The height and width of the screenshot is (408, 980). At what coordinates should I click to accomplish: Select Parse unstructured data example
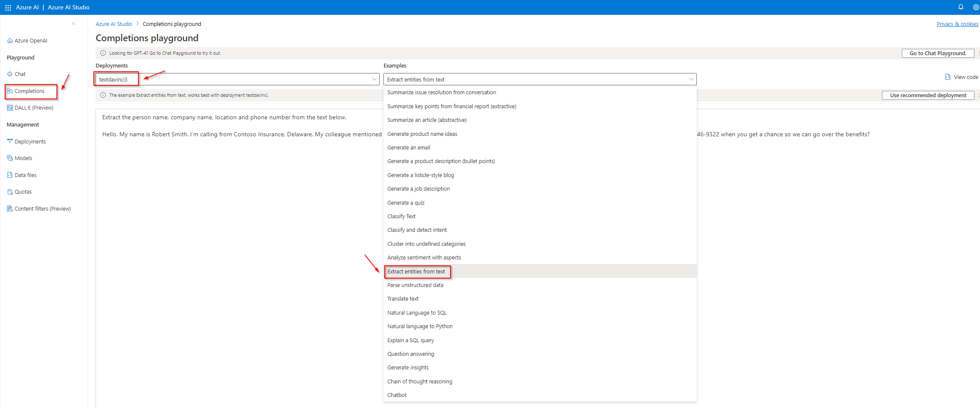coord(540,285)
